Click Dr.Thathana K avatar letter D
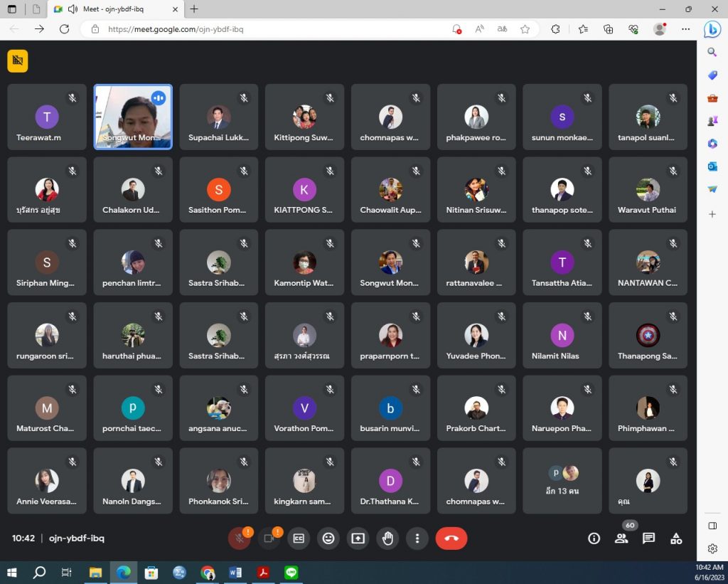This screenshot has width=728, height=584. pyautogui.click(x=390, y=481)
